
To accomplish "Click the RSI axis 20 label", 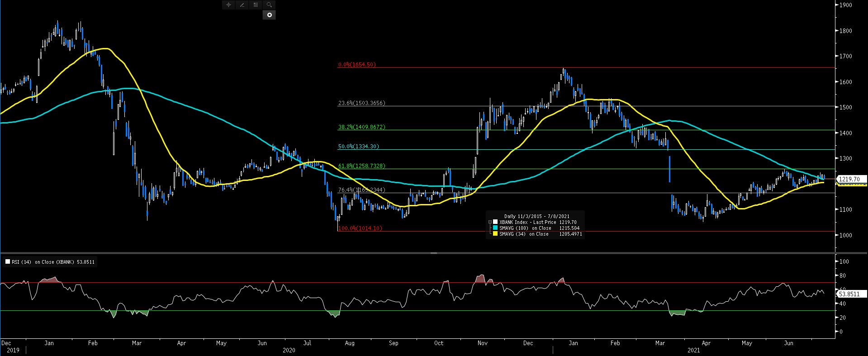I will 842,318.
